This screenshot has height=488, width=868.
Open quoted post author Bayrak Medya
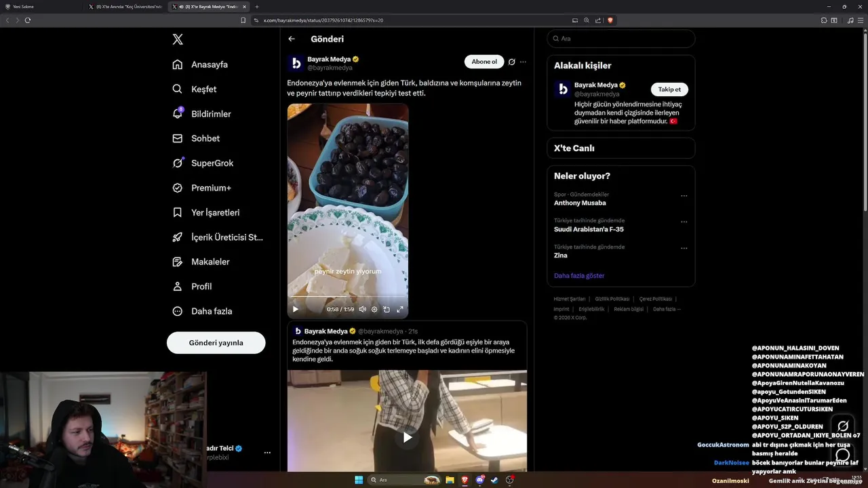click(x=326, y=331)
